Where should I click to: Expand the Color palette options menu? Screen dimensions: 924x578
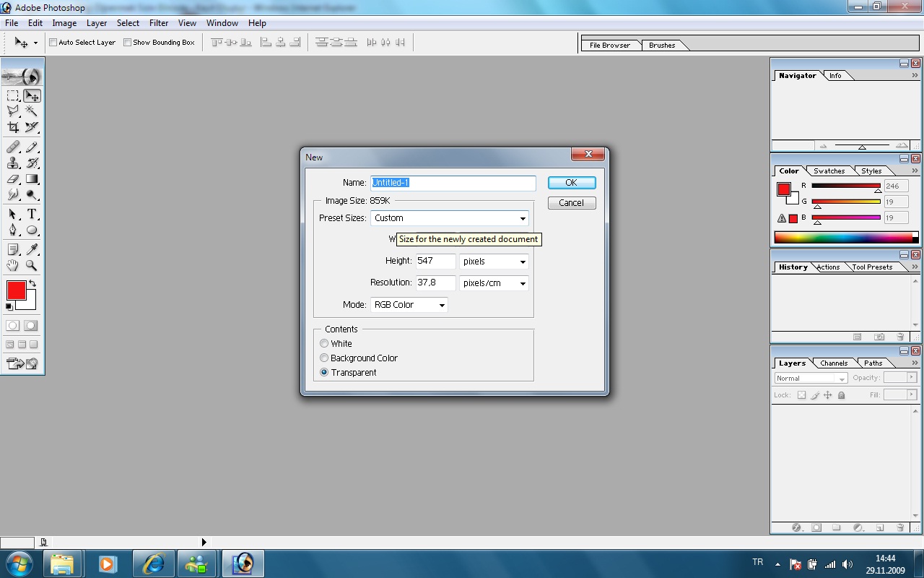[915, 171]
